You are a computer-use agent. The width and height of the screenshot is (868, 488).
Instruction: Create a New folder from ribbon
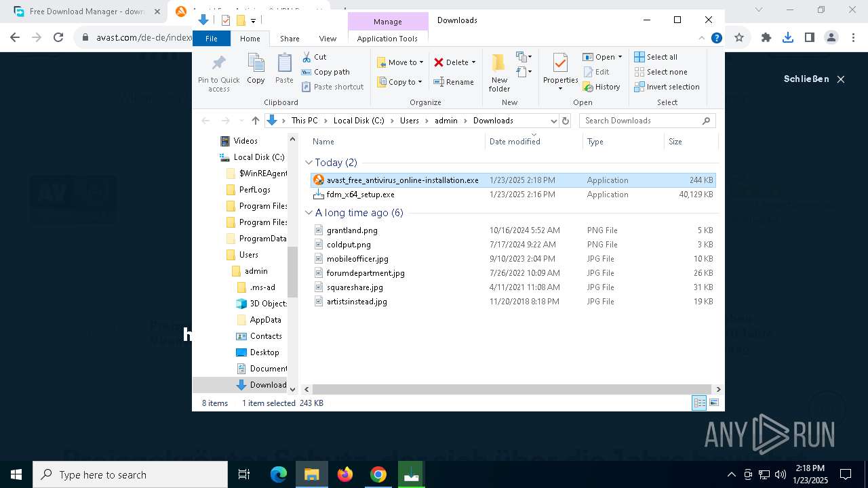click(x=499, y=73)
